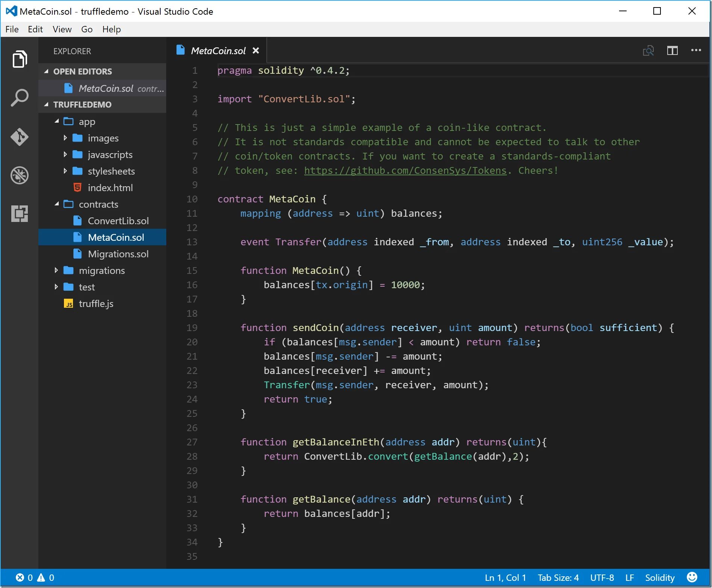This screenshot has height=588, width=712.
Task: Click the migrations folder icon
Action: coord(68,270)
